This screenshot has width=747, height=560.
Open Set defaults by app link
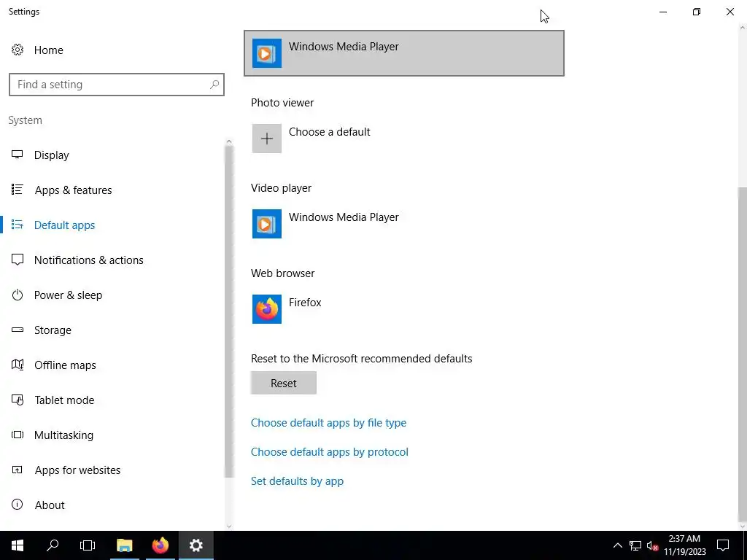pyautogui.click(x=297, y=481)
